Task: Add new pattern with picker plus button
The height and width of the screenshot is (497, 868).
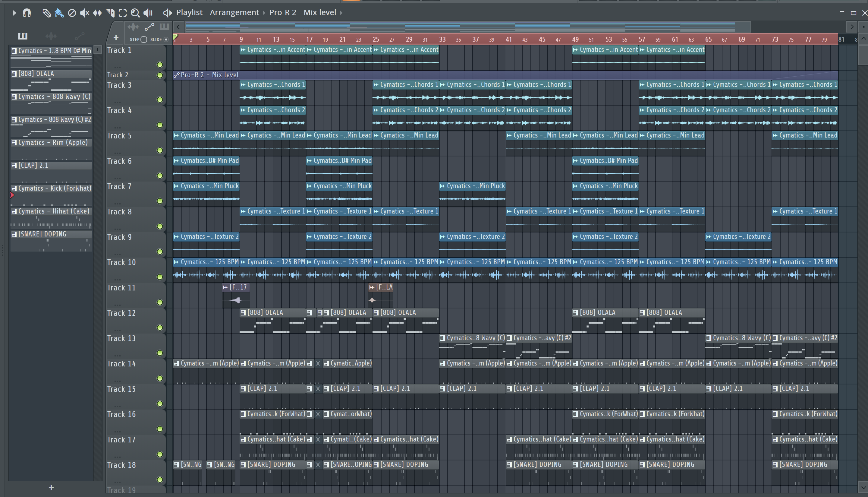Action: pos(51,488)
